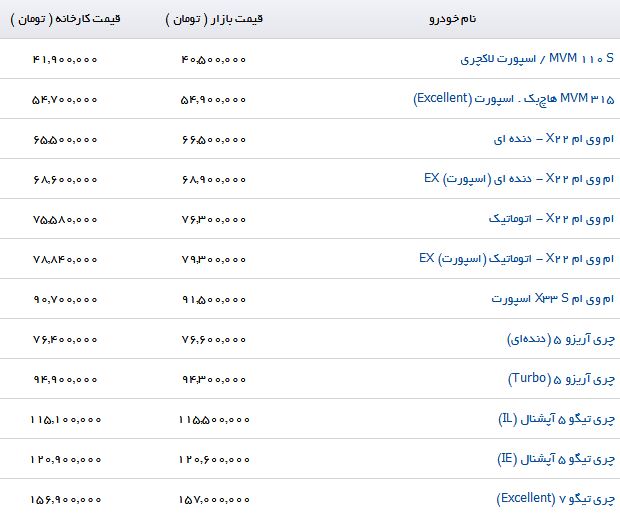Select factory price 120,900,000 of تیگو 5 IE

point(65,459)
